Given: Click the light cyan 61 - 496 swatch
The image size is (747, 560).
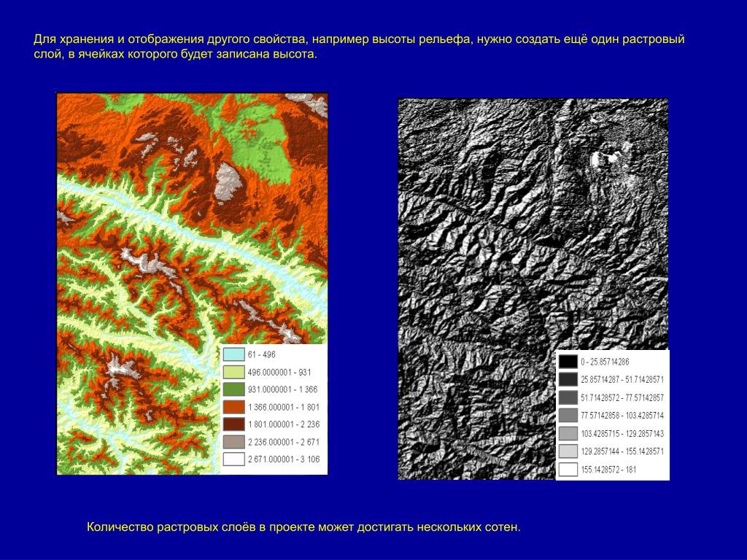Looking at the screenshot, I should tap(233, 354).
